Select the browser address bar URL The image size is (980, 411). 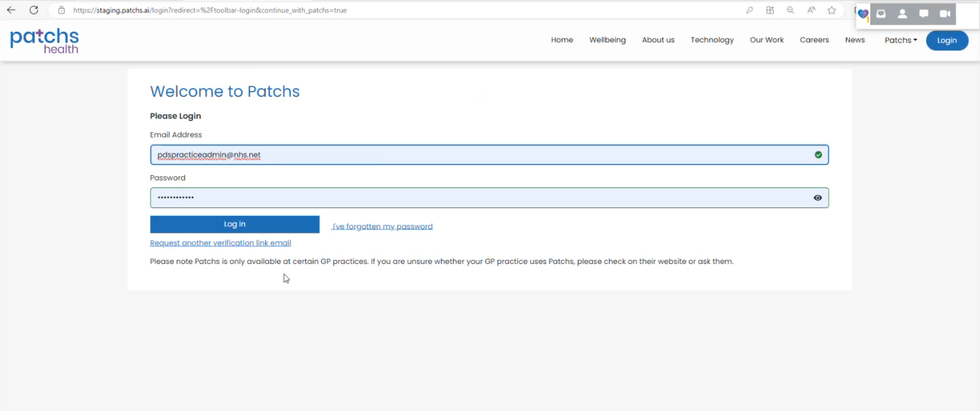[210, 10]
